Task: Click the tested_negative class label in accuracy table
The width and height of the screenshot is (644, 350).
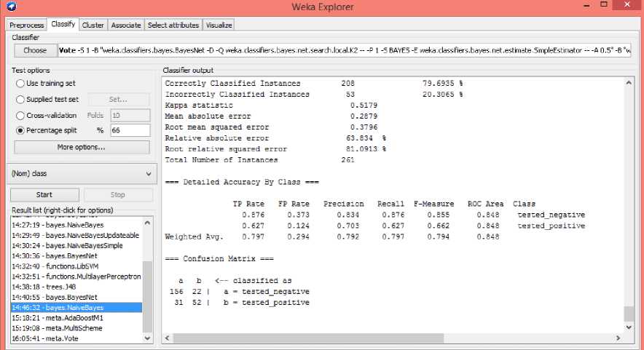Action: coord(551,215)
